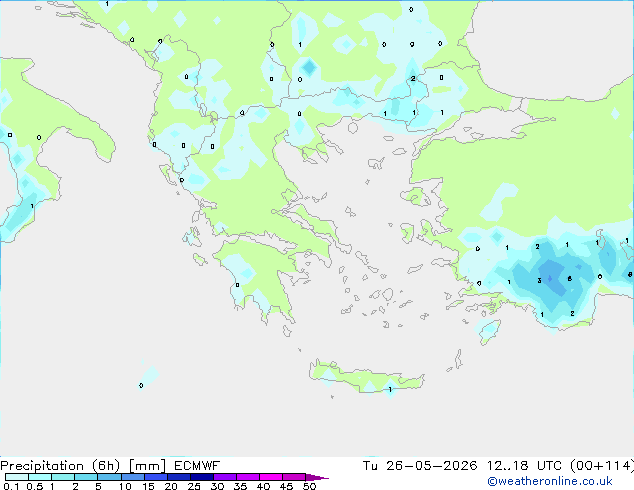
Task: Click the legend label '35'
Action: click(240, 486)
